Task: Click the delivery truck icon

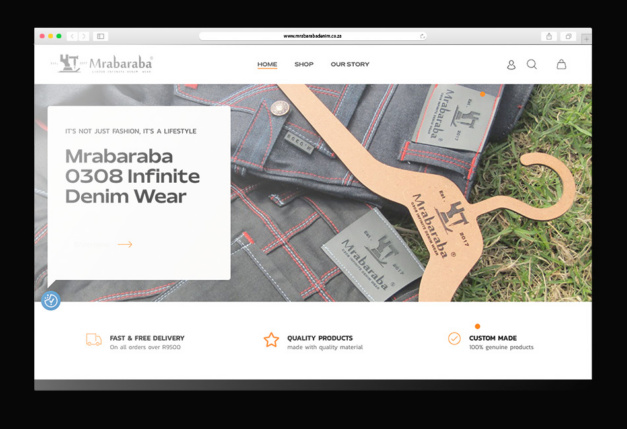Action: 94,339
